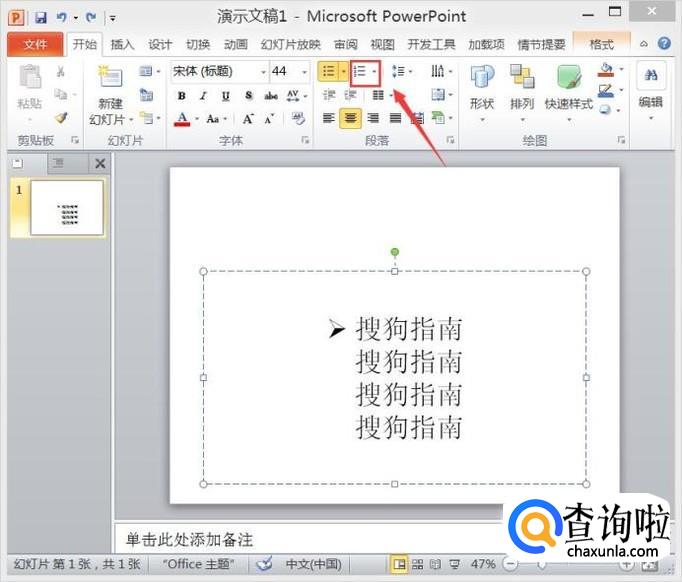The image size is (682, 582).
Task: Open the font name dropdown
Action: (x=264, y=72)
